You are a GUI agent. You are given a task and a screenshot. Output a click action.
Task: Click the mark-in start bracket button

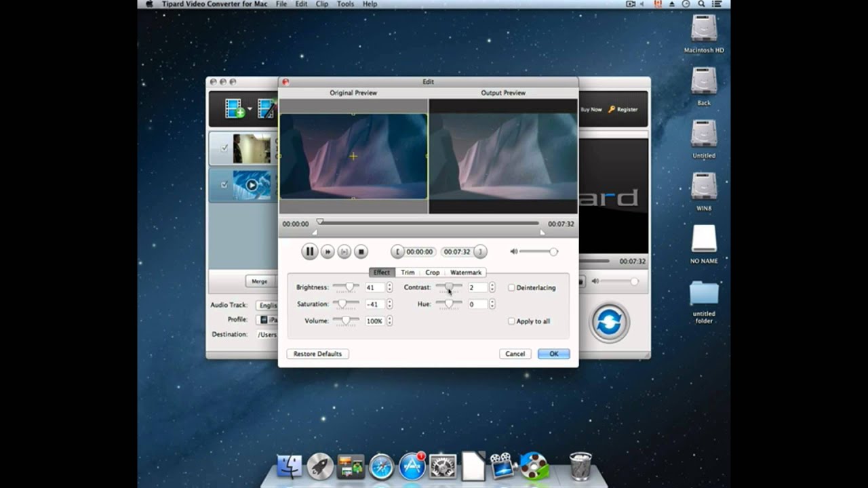pyautogui.click(x=397, y=251)
